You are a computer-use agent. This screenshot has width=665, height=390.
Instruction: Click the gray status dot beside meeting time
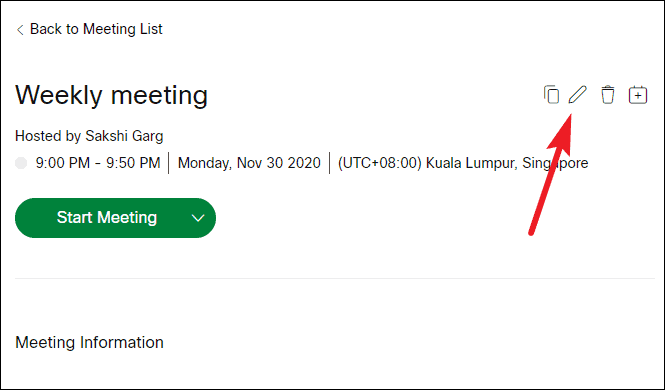point(21,163)
